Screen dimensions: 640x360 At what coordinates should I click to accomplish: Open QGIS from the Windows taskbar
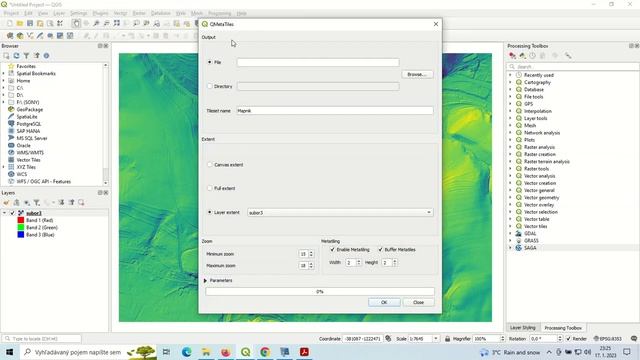(245, 352)
